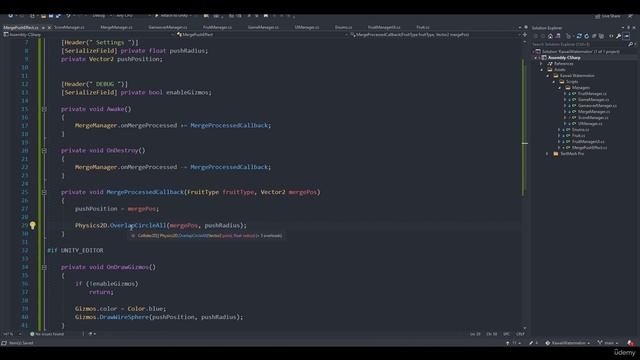Switch to Fruit.cs tab
The height and width of the screenshot is (360, 640).
(x=423, y=28)
